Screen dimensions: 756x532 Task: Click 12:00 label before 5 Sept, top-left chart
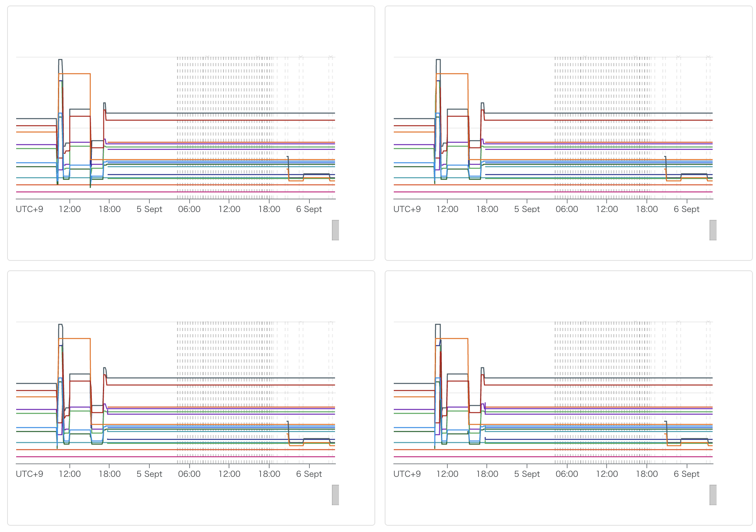pyautogui.click(x=70, y=209)
